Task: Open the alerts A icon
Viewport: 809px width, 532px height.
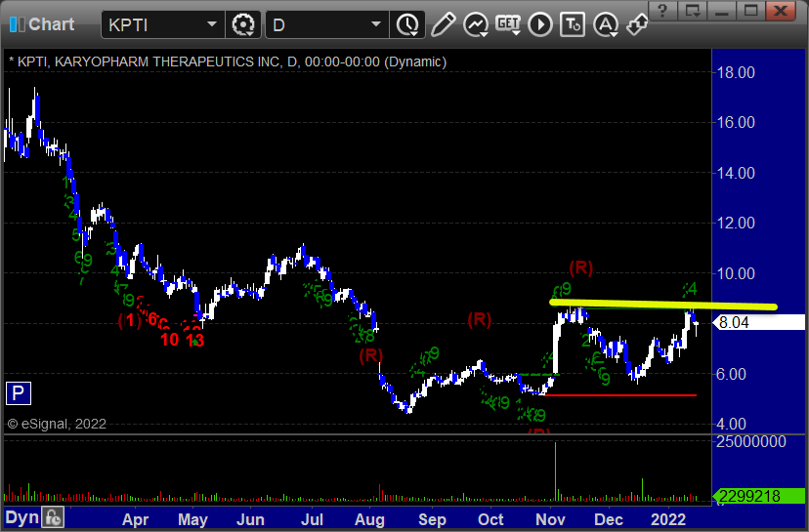Action: (606, 24)
